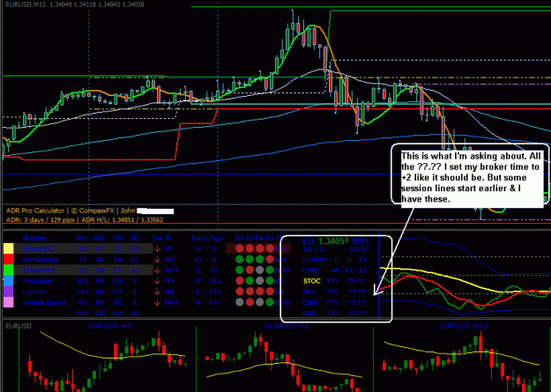This screenshot has height=392, width=551.
Task: Click the yellow STOC label
Action: pyautogui.click(x=312, y=281)
